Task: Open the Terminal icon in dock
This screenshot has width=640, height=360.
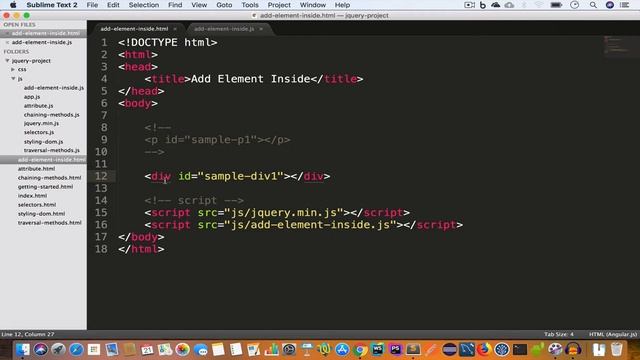Action: [x=520, y=350]
